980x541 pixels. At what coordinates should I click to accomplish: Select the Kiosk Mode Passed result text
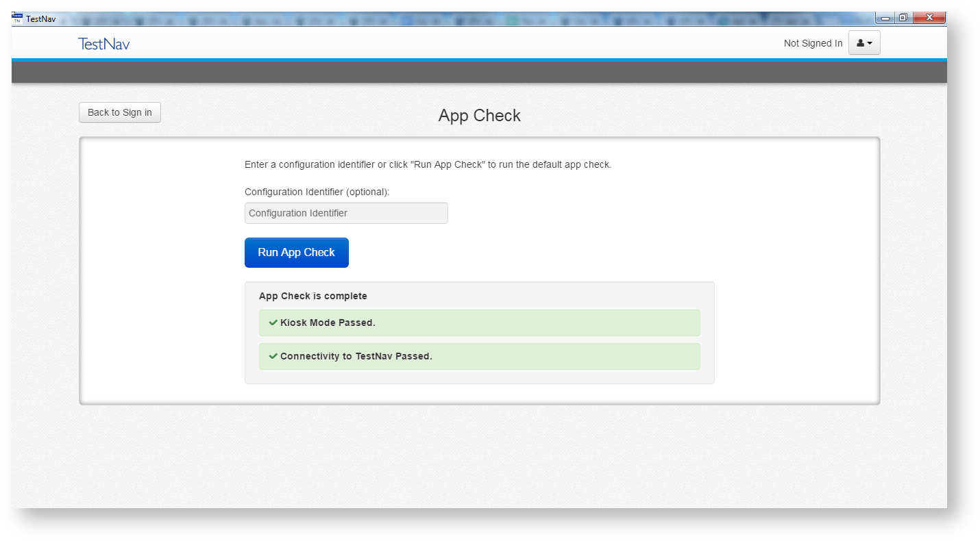(328, 323)
